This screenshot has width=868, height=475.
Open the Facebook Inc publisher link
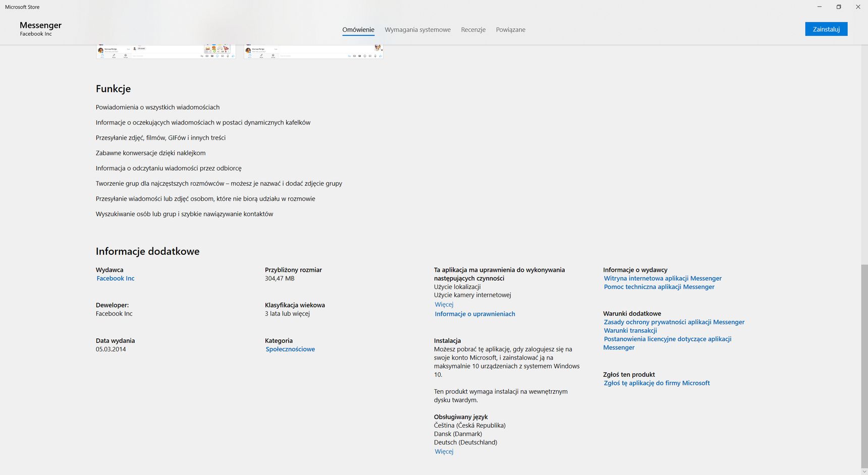[116, 278]
